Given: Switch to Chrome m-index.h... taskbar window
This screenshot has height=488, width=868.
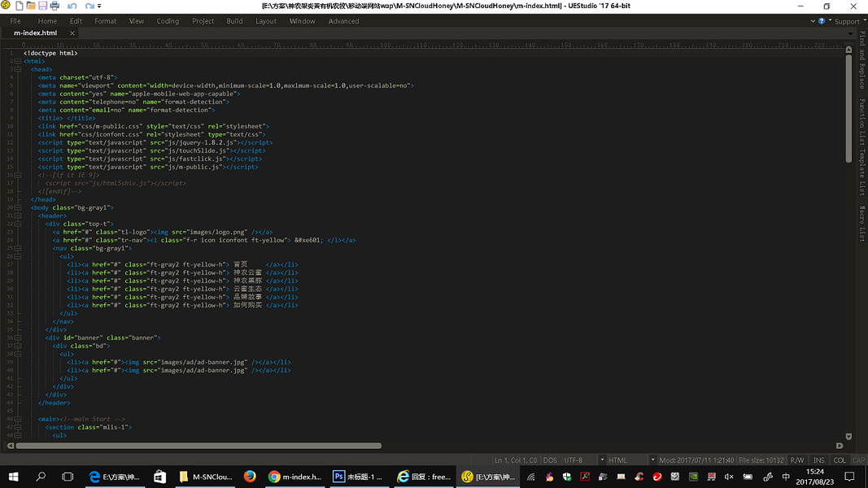Looking at the screenshot, I should pyautogui.click(x=294, y=477).
